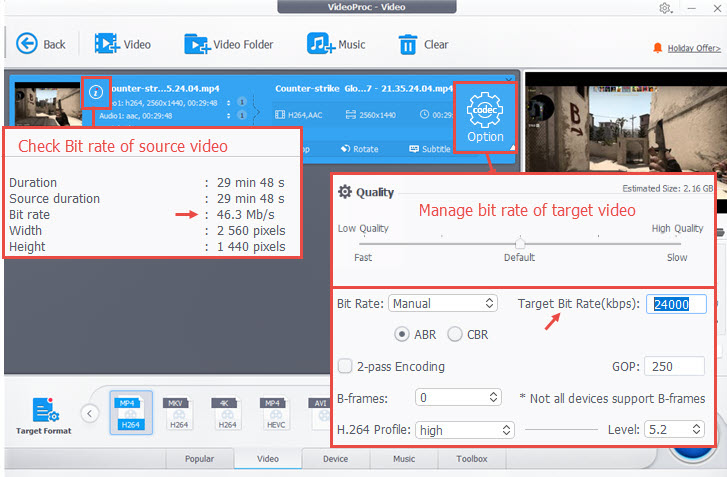Click the Rotate tool
The image size is (727, 477).
pyautogui.click(x=360, y=149)
